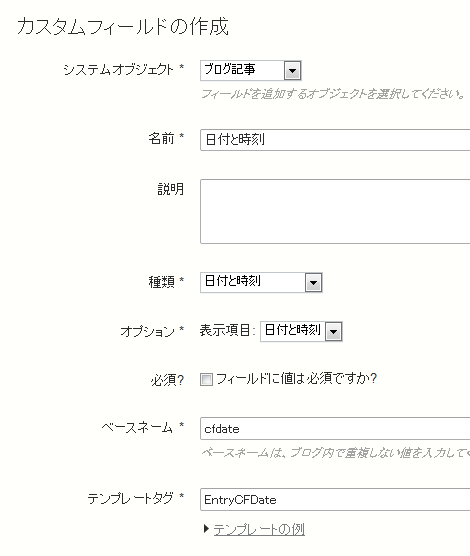The image size is (470, 556).
Task: Open the システムオブジェクト dropdown arrow
Action: tap(293, 71)
